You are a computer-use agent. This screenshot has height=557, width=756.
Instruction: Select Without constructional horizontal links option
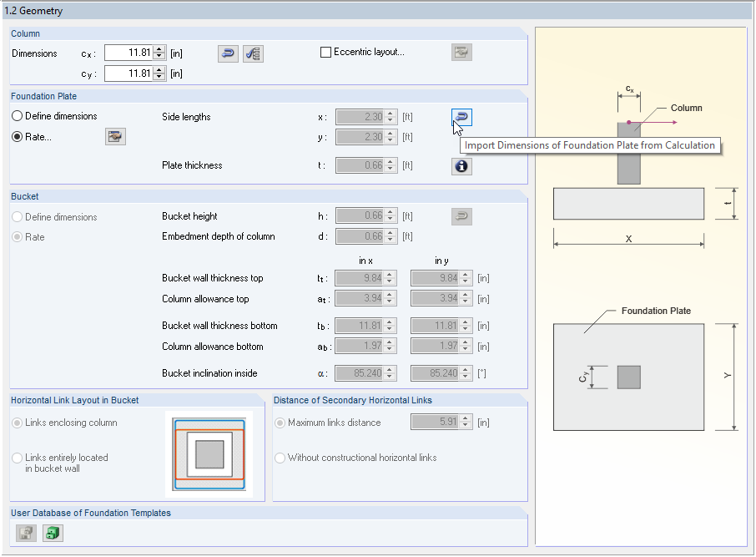280,458
